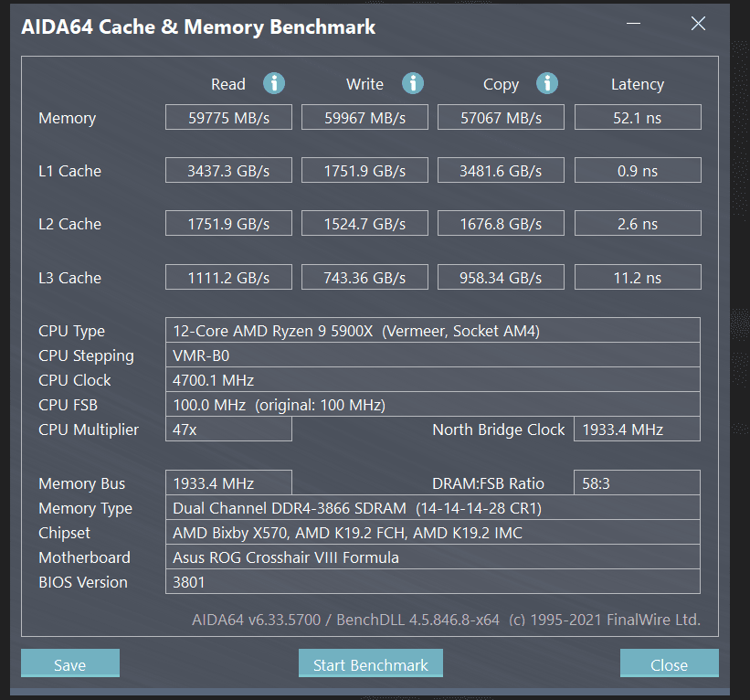Viewport: 750px width, 700px height.
Task: Click the L3 Cache latency value box
Action: [638, 277]
